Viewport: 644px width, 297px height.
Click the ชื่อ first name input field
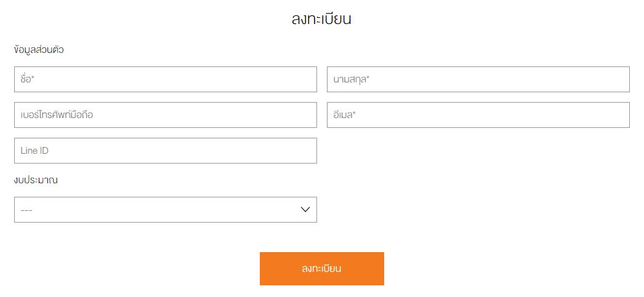coord(165,79)
